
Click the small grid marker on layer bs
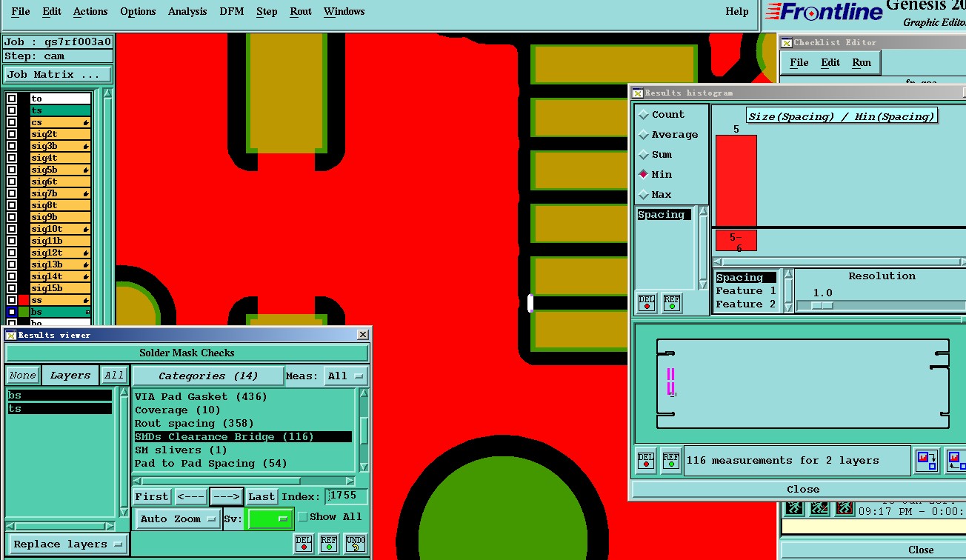[x=87, y=312]
